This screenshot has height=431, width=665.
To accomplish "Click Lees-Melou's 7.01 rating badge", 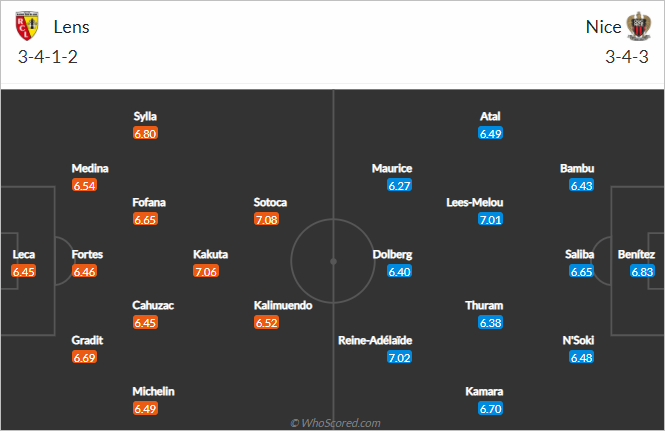I will coord(490,220).
